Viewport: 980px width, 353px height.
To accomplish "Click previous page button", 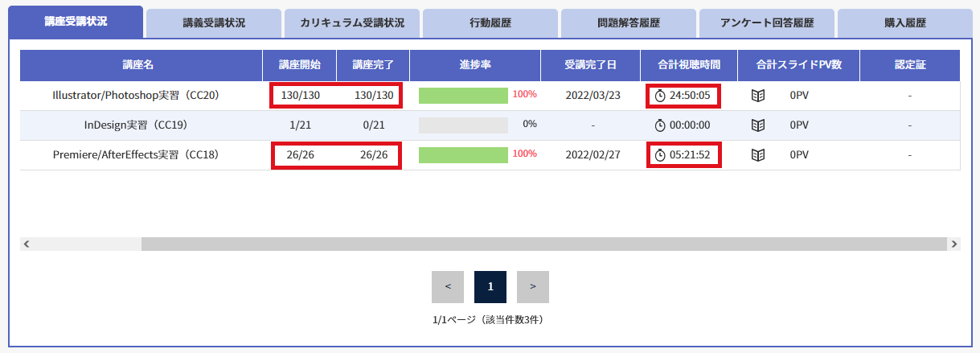I will click(448, 286).
